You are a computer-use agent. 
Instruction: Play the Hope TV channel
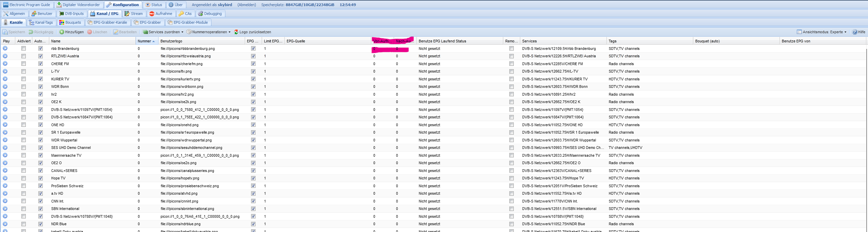point(5,178)
